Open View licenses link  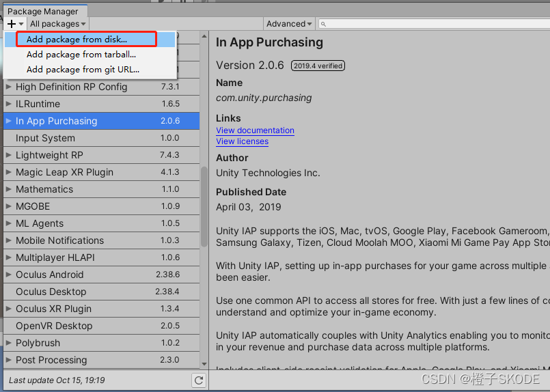[x=242, y=141]
